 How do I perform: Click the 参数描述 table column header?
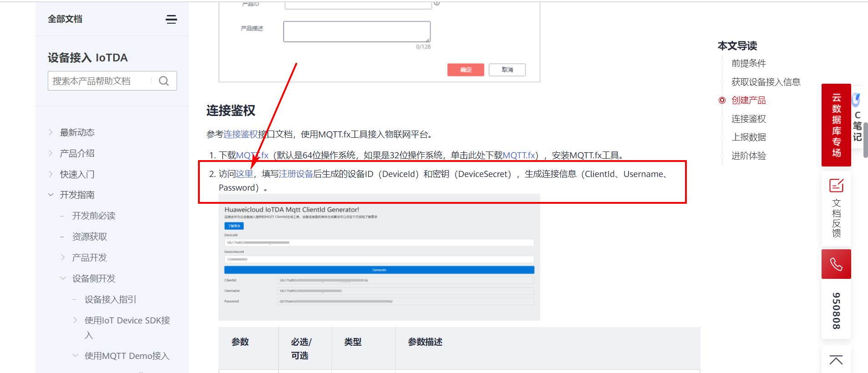pyautogui.click(x=425, y=342)
